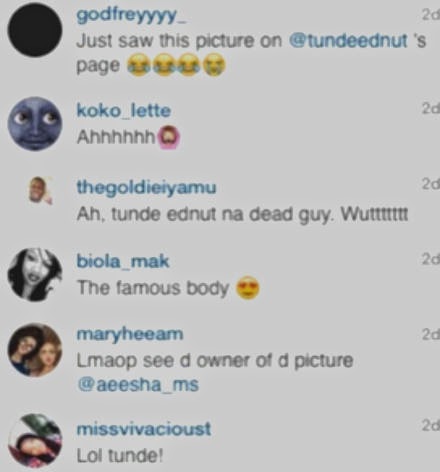
Task: Tap the heart-eyes emoji in biola_mak comment
Action: pyautogui.click(x=248, y=288)
